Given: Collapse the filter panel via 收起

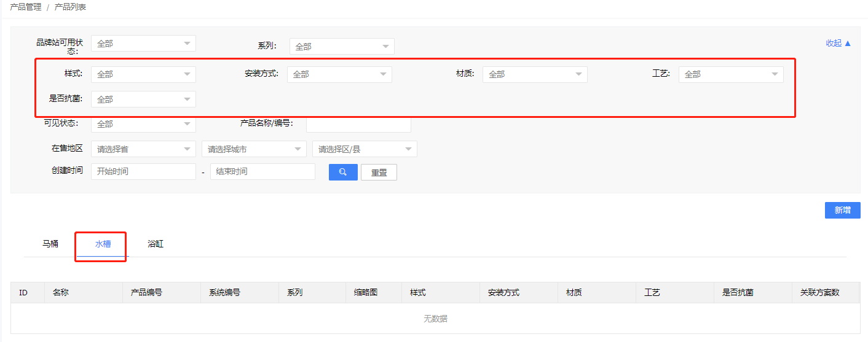Looking at the screenshot, I should pyautogui.click(x=838, y=44).
